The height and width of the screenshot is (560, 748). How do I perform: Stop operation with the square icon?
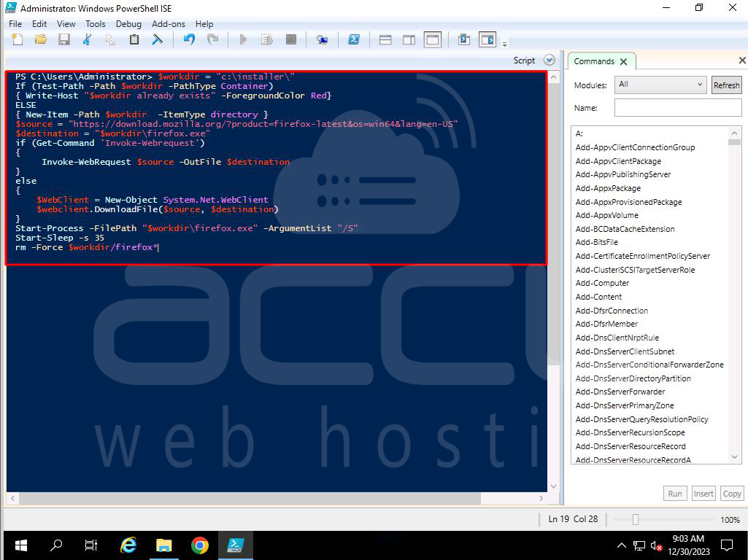click(290, 39)
